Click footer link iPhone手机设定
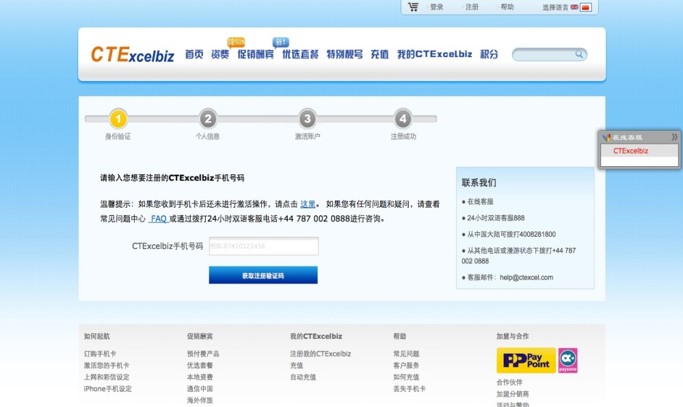 108,389
